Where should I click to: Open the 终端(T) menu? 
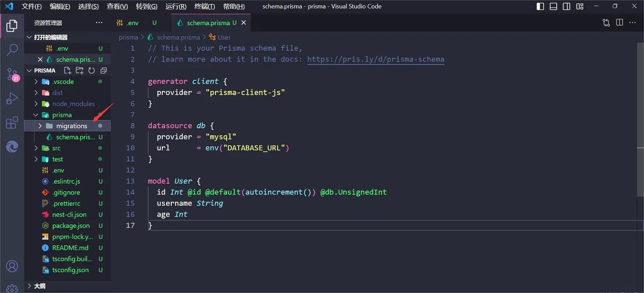(204, 6)
